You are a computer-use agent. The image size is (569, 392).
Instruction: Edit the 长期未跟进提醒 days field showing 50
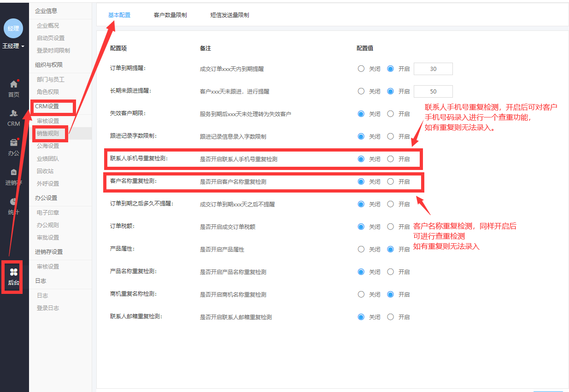coord(433,92)
